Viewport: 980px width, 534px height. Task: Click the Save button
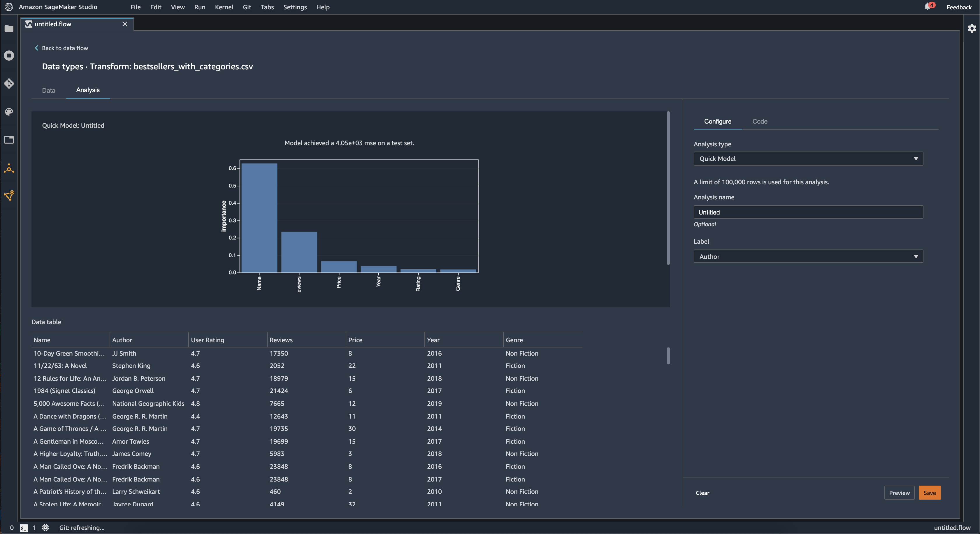point(929,493)
